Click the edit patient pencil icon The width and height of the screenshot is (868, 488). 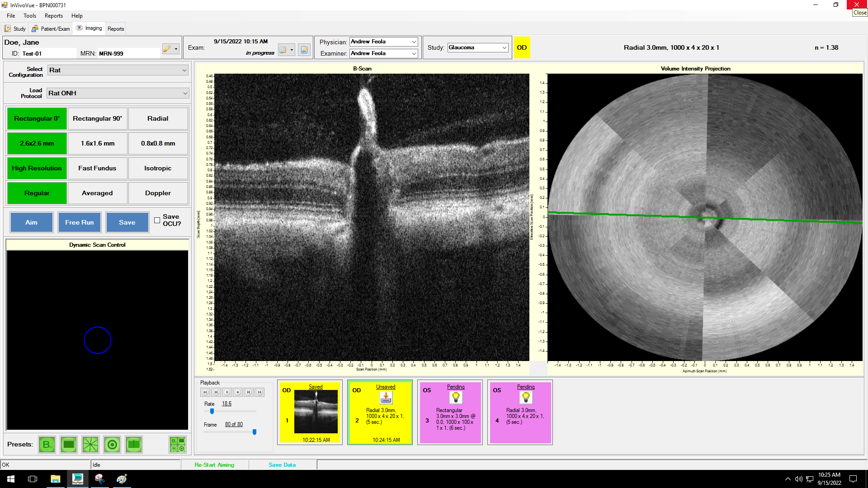click(167, 49)
